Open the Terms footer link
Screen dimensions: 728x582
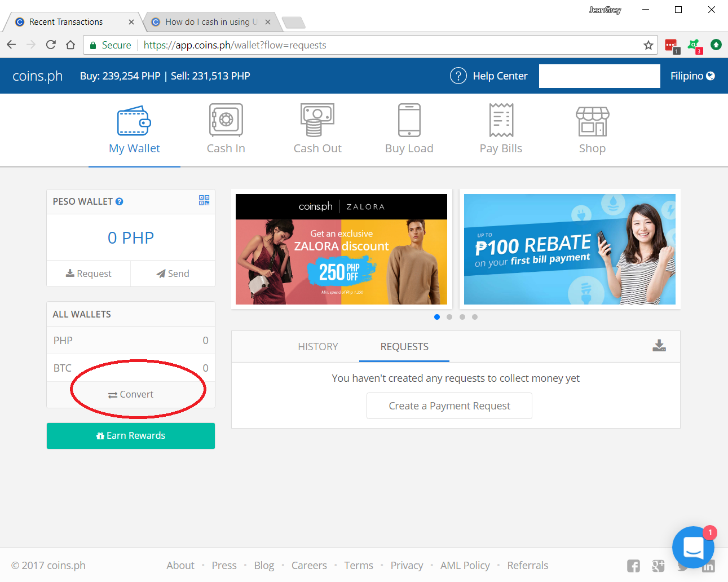(359, 565)
